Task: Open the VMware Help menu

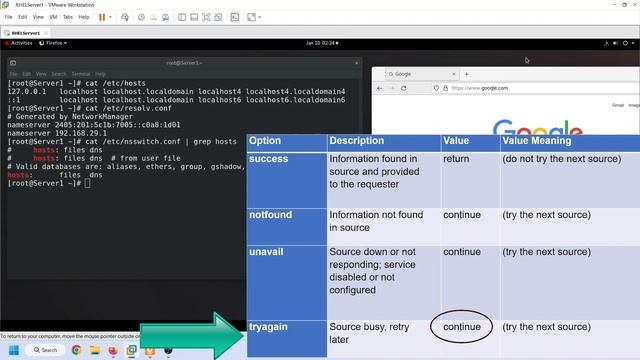Action: tap(84, 17)
